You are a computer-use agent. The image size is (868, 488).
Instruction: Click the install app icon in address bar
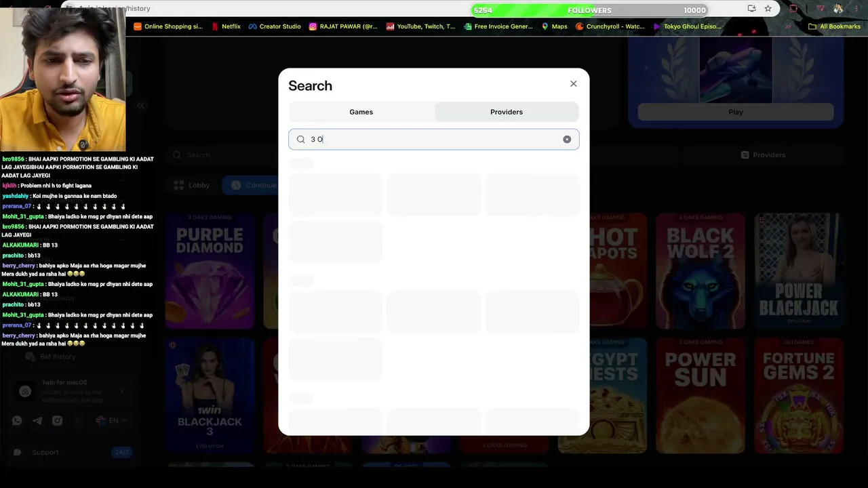coord(751,9)
